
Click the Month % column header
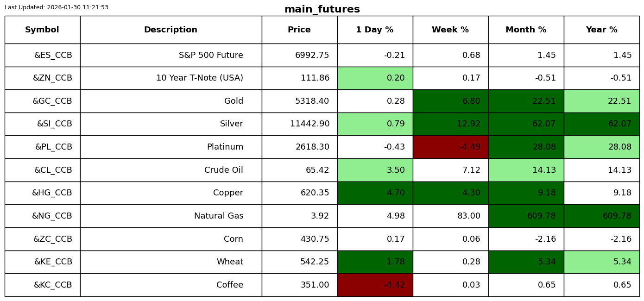(x=526, y=30)
